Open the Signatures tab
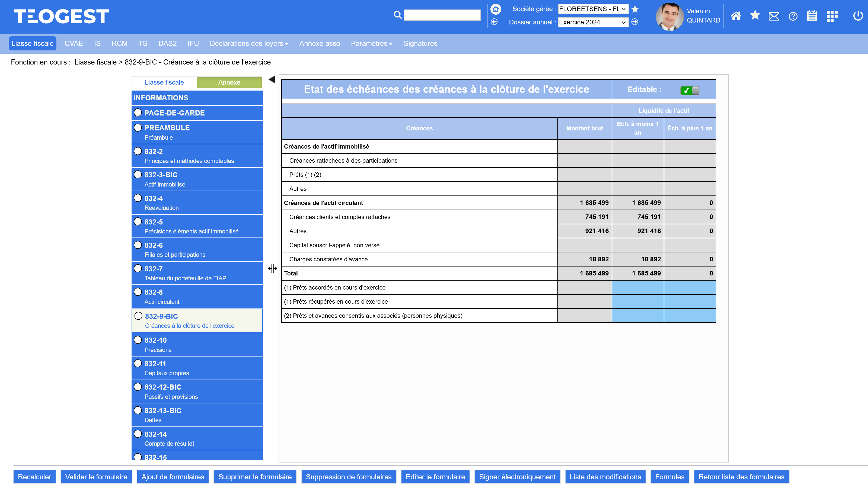This screenshot has height=488, width=868. (420, 43)
